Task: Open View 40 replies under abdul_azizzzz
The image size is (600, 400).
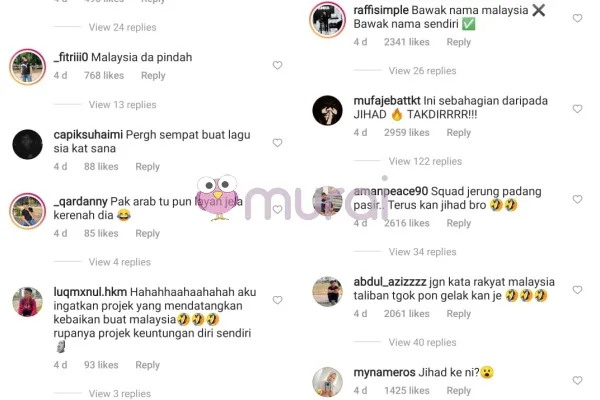Action: coord(422,343)
